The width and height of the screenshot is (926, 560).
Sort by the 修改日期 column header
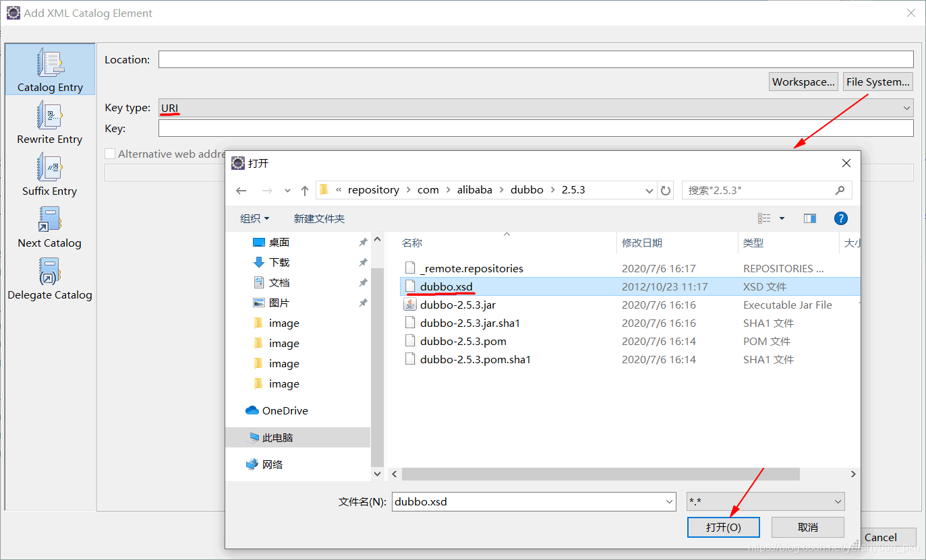point(642,243)
